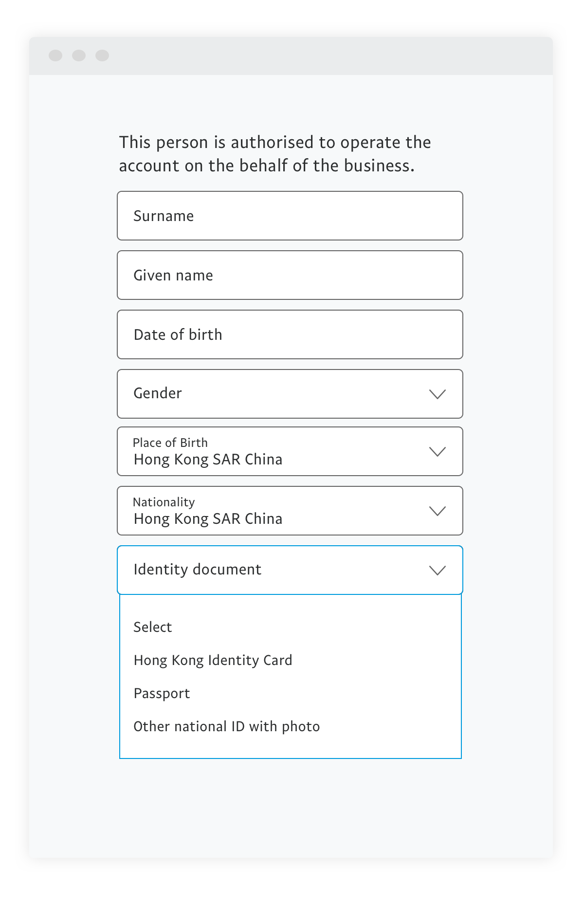
Task: Pick Other national ID with photo
Action: [226, 726]
